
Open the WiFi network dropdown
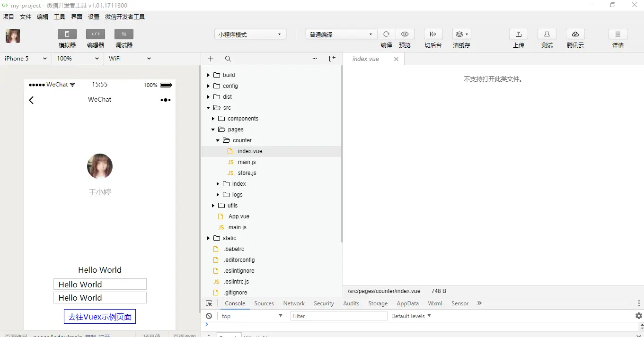pyautogui.click(x=130, y=59)
